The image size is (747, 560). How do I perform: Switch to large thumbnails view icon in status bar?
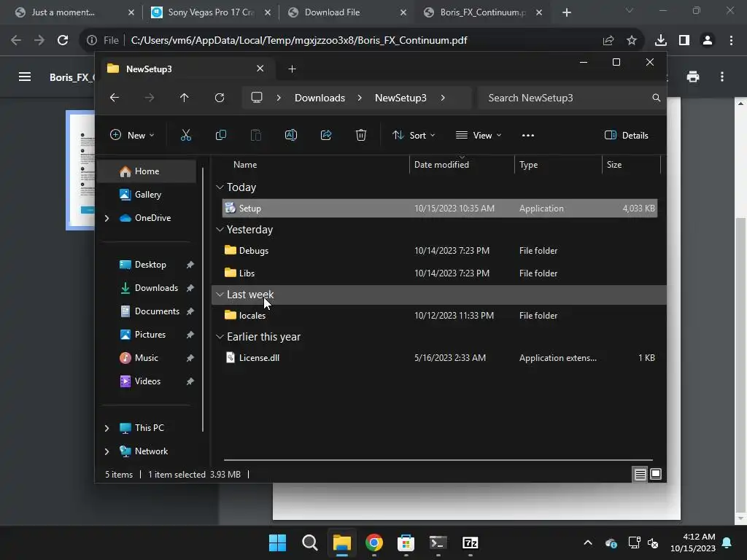pyautogui.click(x=656, y=474)
